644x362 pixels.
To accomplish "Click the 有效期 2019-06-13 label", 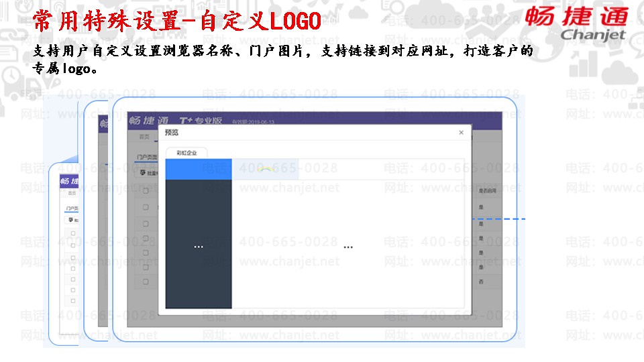I will (253, 122).
